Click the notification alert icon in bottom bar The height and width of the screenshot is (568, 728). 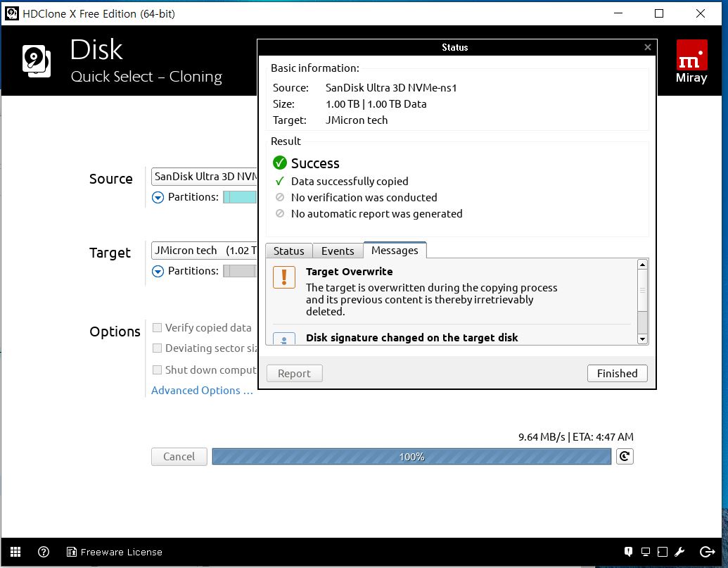(629, 552)
